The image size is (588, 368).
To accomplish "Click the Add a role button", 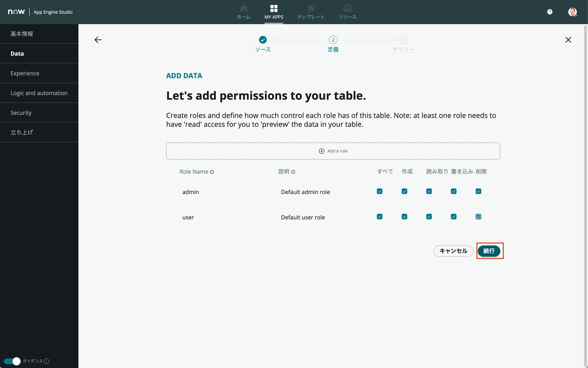I will 333,151.
